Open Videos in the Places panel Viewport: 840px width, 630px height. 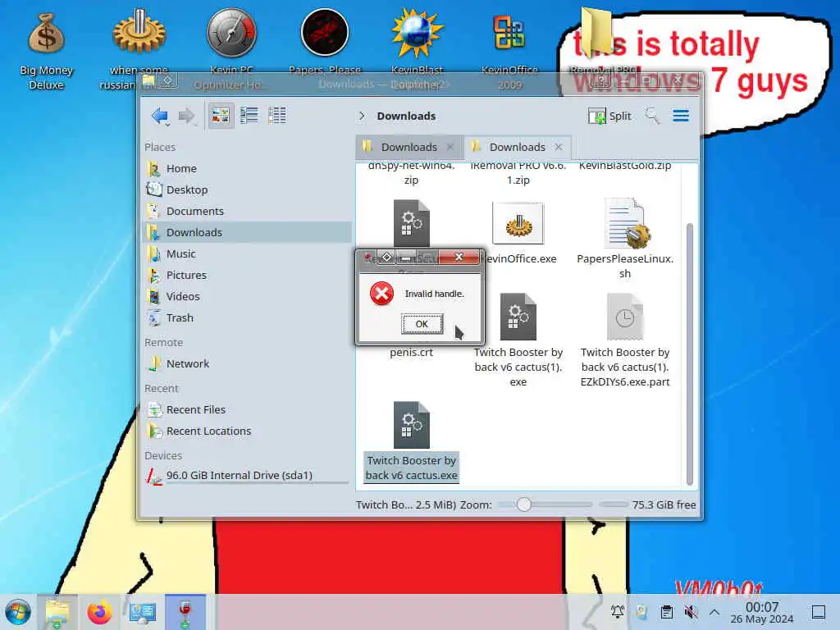pyautogui.click(x=248, y=296)
